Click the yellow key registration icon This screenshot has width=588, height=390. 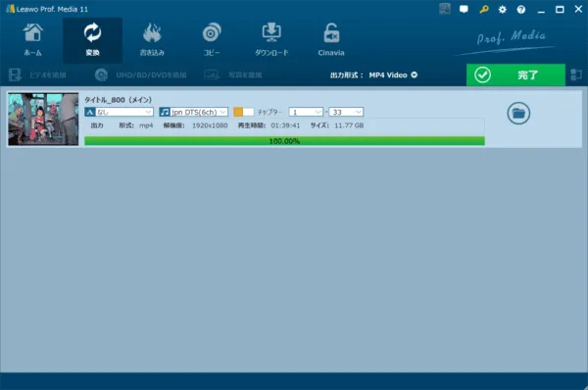tap(484, 10)
